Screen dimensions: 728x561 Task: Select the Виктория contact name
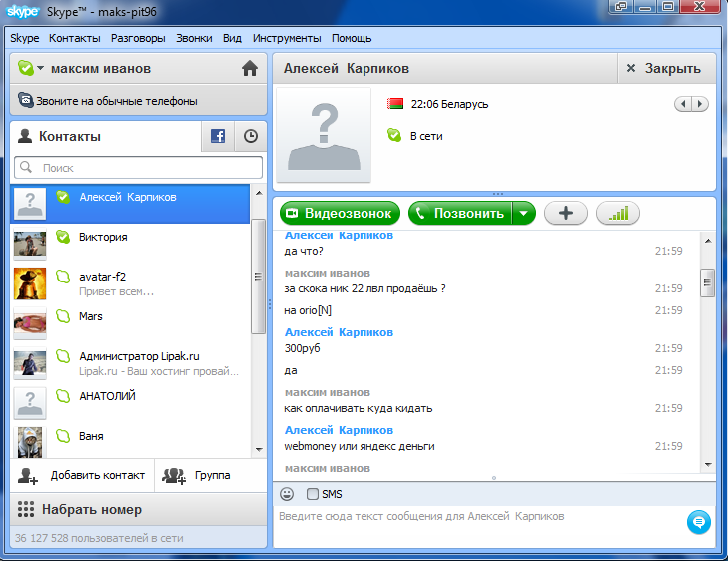[103, 237]
